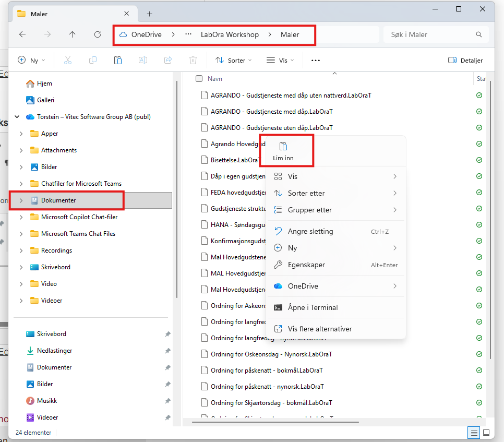Add a new tab with plus button
The image size is (504, 442).
149,14
